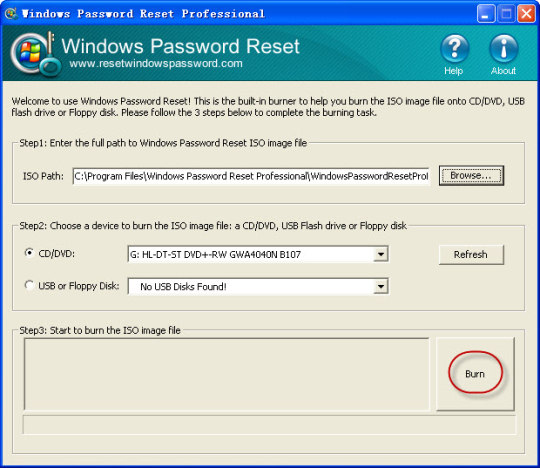Click the CD/DVD: label
The width and height of the screenshot is (540, 468).
click(56, 254)
